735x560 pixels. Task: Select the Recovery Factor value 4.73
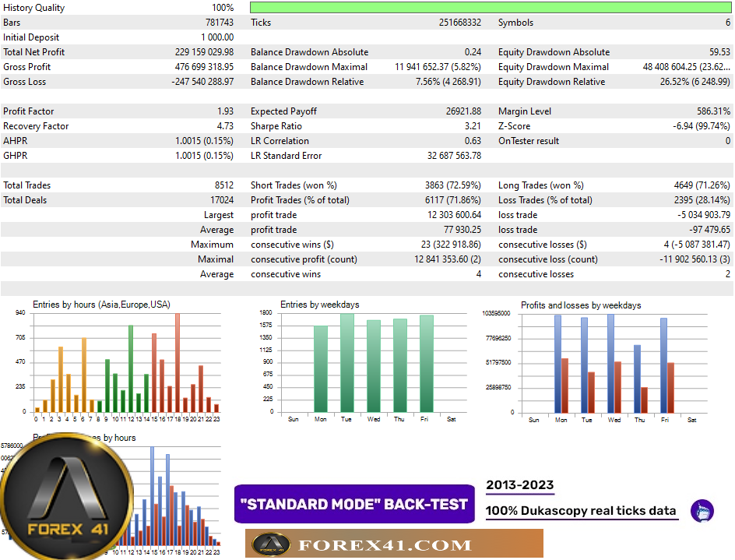pyautogui.click(x=226, y=126)
